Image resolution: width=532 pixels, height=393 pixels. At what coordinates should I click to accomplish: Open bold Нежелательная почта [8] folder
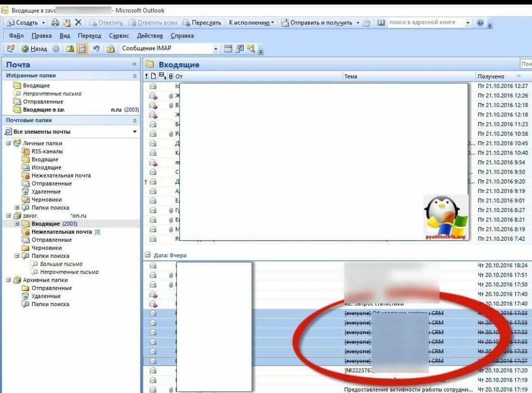point(61,232)
